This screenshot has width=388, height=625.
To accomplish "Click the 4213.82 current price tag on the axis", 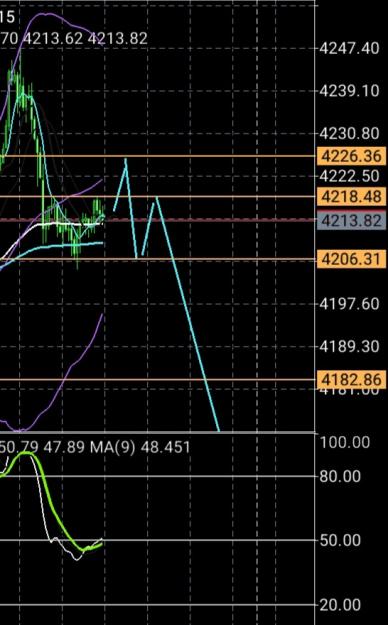I will pyautogui.click(x=351, y=220).
